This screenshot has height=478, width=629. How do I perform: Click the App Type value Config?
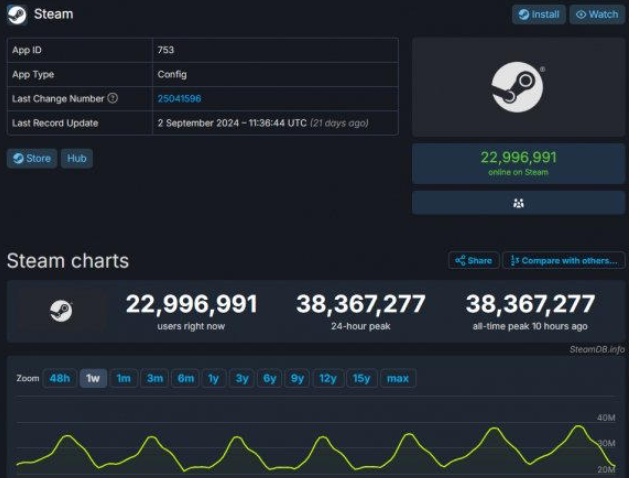point(172,74)
